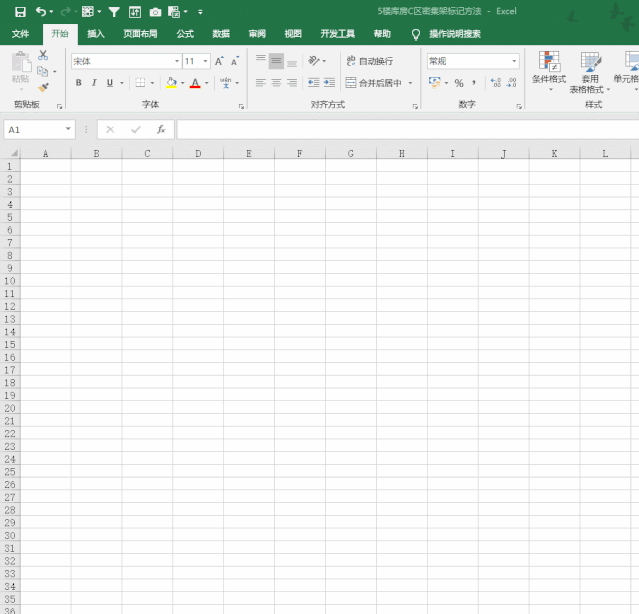The image size is (639, 614).
Task: Increase decimal places
Action: [496, 83]
